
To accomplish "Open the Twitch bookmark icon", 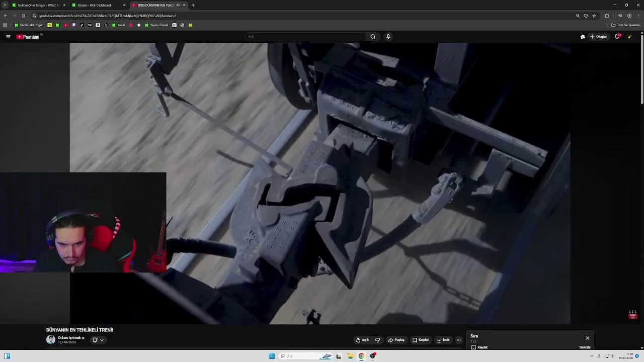I will 73,25.
